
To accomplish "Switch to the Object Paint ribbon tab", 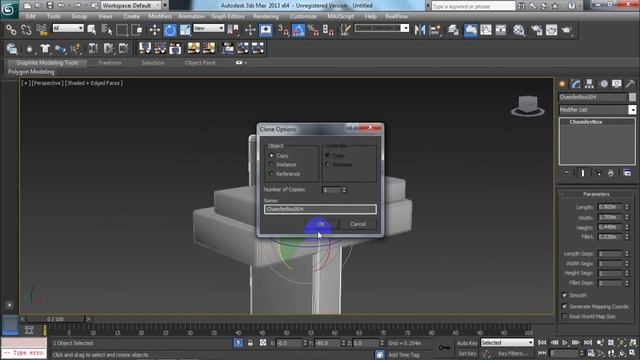I will (200, 63).
